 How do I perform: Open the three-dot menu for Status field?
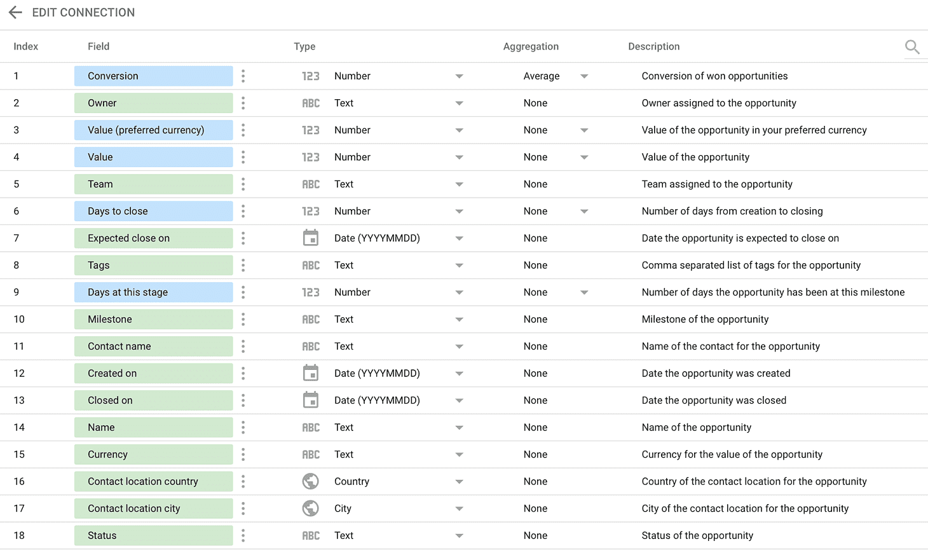coord(243,535)
